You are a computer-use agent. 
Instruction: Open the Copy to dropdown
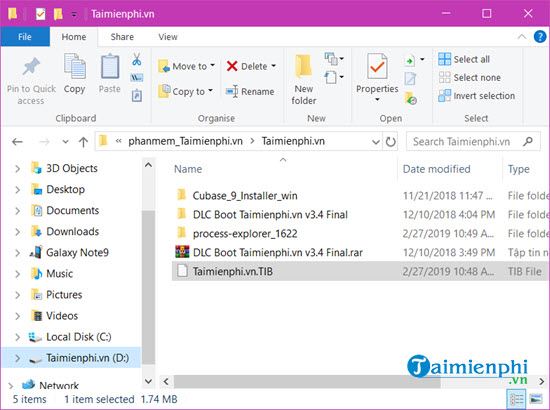pos(210,91)
